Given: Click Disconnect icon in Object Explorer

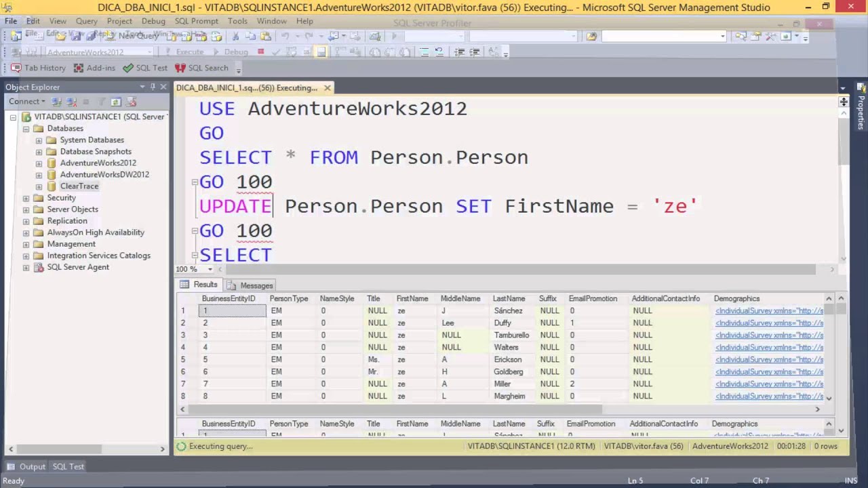Looking at the screenshot, I should [71, 102].
